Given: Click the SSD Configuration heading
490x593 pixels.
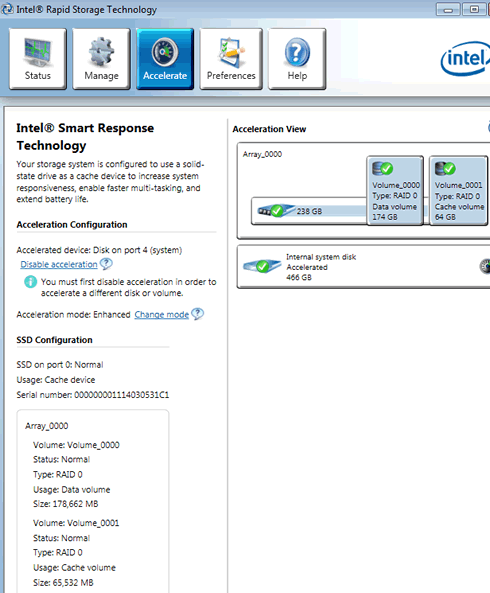Looking at the screenshot, I should click(54, 340).
